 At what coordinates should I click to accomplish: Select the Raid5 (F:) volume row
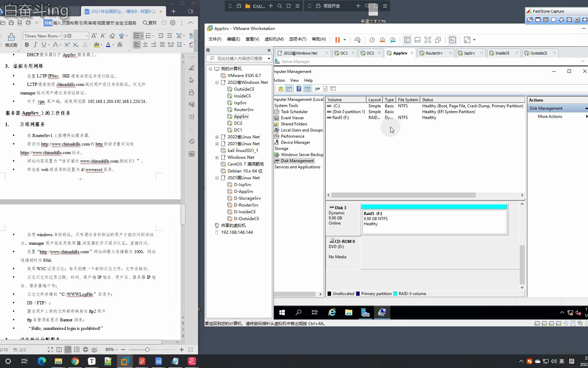[425, 118]
